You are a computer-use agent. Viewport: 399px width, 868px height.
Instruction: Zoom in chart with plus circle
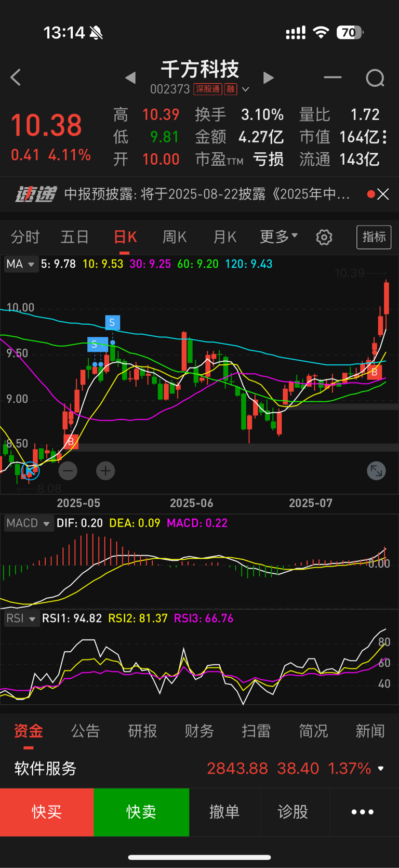click(105, 471)
